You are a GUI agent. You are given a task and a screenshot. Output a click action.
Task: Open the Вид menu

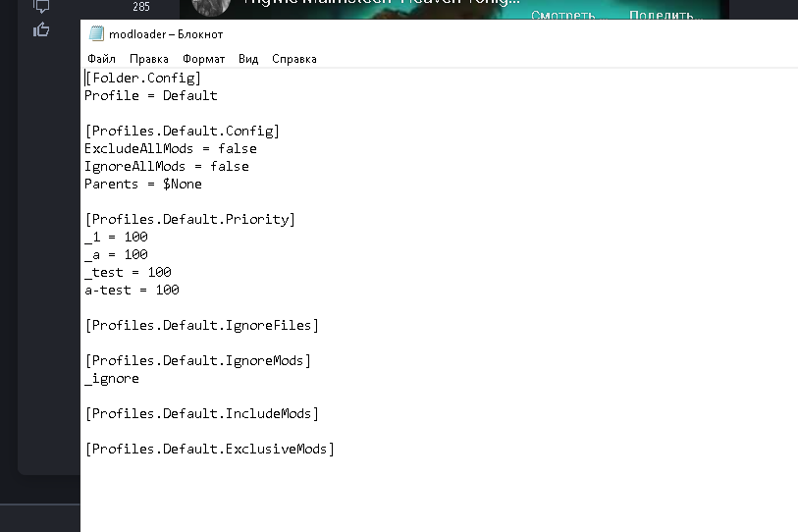(x=248, y=59)
